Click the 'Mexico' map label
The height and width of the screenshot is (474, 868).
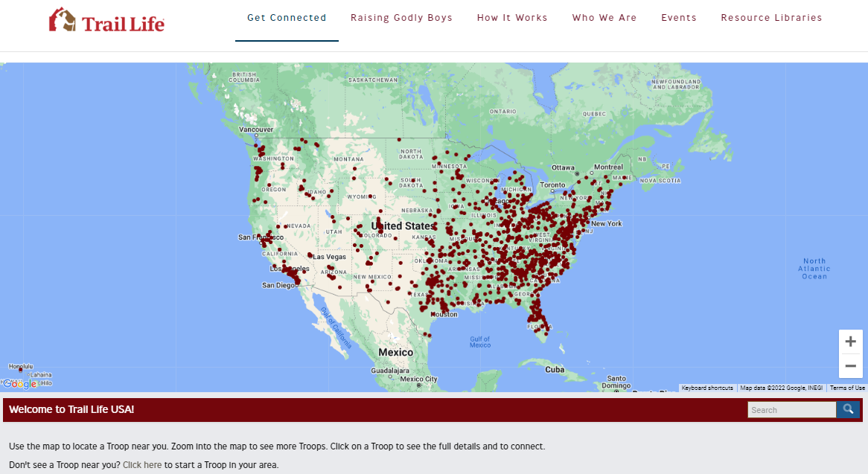(x=395, y=352)
